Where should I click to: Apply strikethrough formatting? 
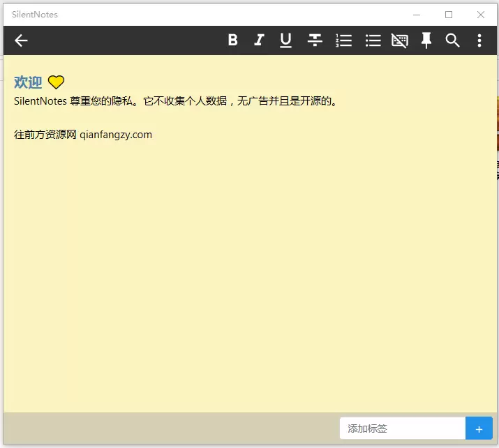[315, 40]
